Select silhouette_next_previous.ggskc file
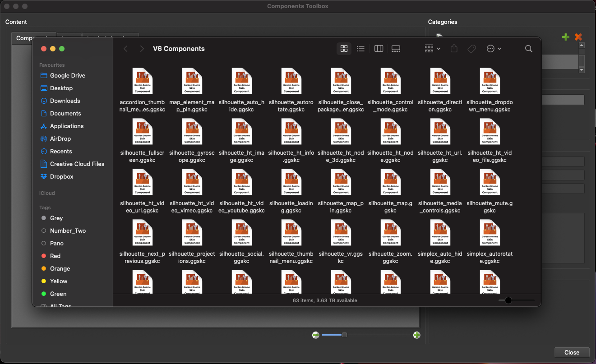 142,242
